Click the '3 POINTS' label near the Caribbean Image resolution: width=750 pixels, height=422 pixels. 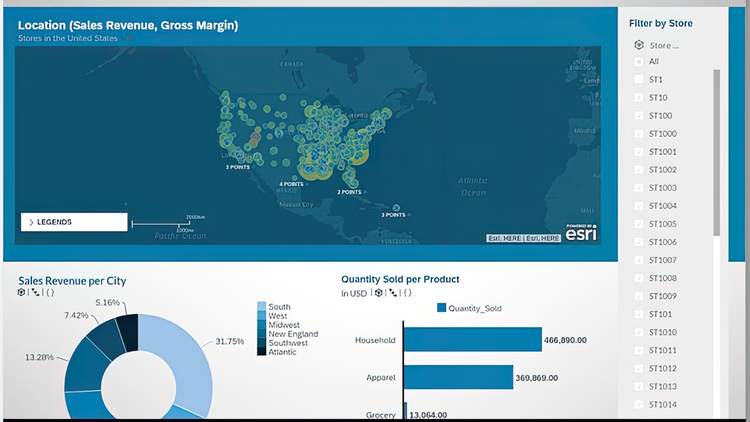click(393, 215)
